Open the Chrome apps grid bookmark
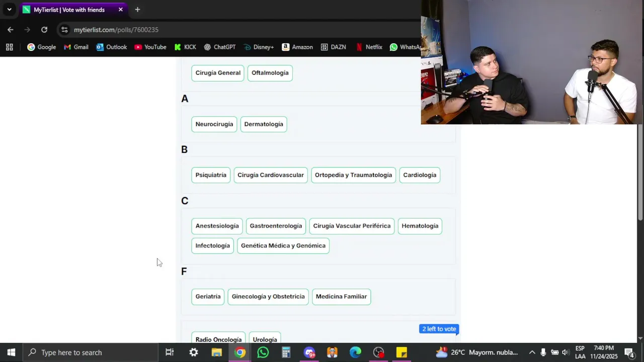Image resolution: width=644 pixels, height=362 pixels. tap(9, 47)
